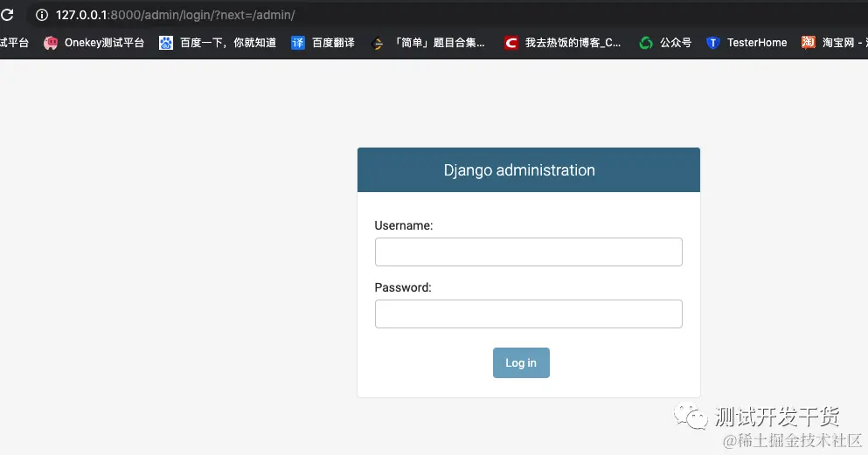
Task: Focus the Username input field
Action: [529, 252]
